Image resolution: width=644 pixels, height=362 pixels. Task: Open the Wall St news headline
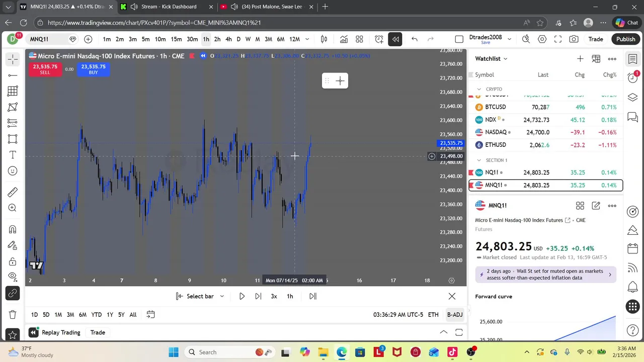point(545,275)
